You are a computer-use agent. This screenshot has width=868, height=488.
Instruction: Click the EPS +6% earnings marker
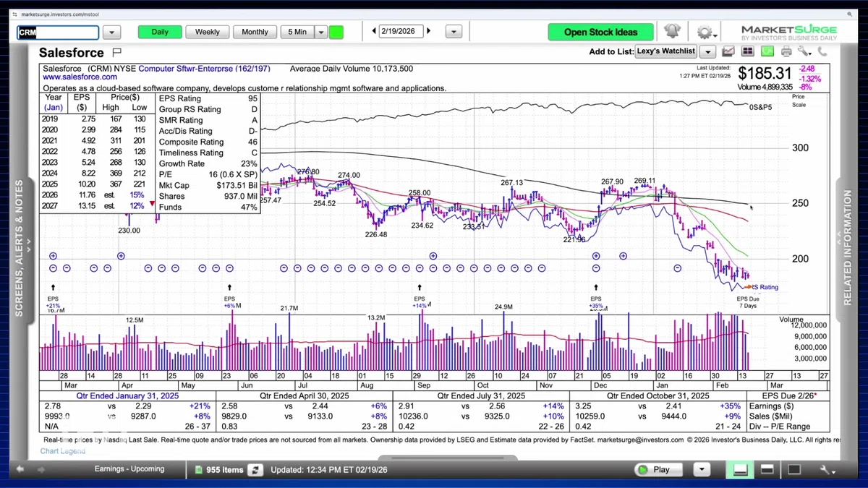[x=229, y=301]
